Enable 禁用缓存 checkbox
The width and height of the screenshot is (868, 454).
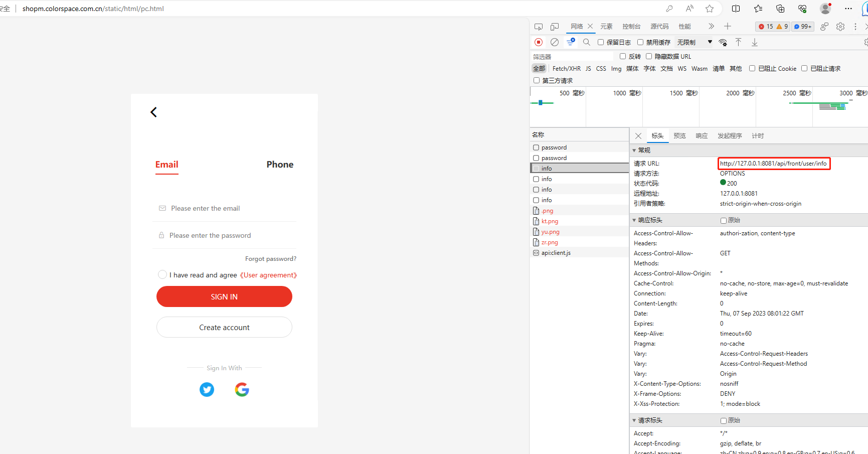640,42
